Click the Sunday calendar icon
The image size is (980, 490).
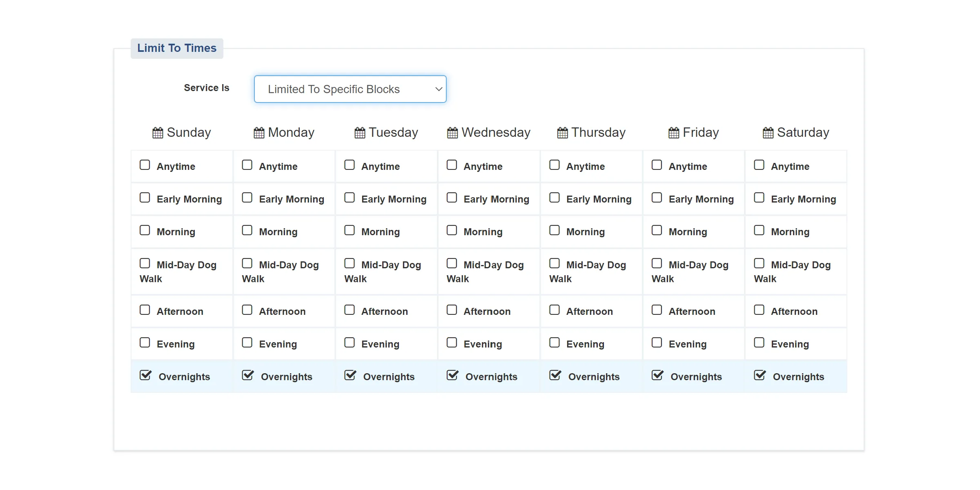pos(158,133)
